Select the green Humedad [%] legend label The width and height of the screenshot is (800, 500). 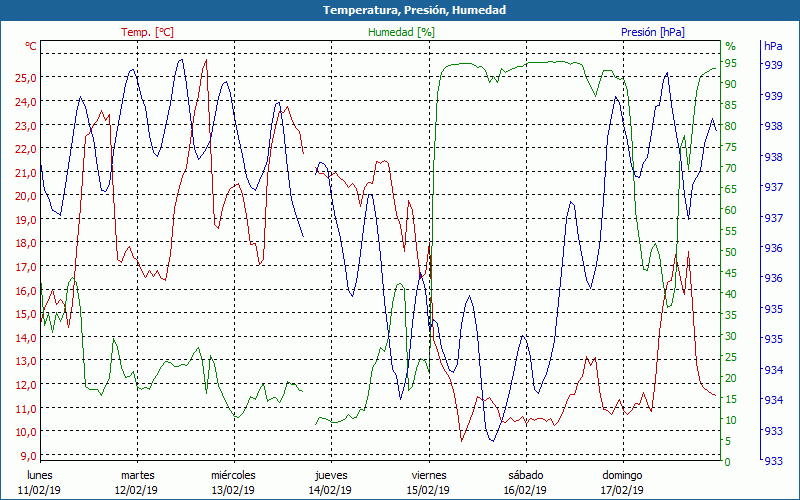click(x=402, y=32)
